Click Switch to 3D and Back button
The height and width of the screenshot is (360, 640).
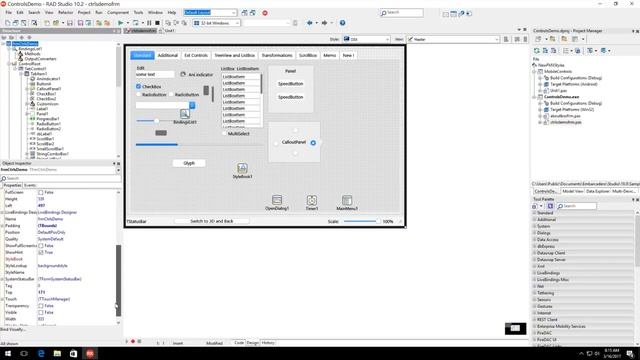click(212, 221)
